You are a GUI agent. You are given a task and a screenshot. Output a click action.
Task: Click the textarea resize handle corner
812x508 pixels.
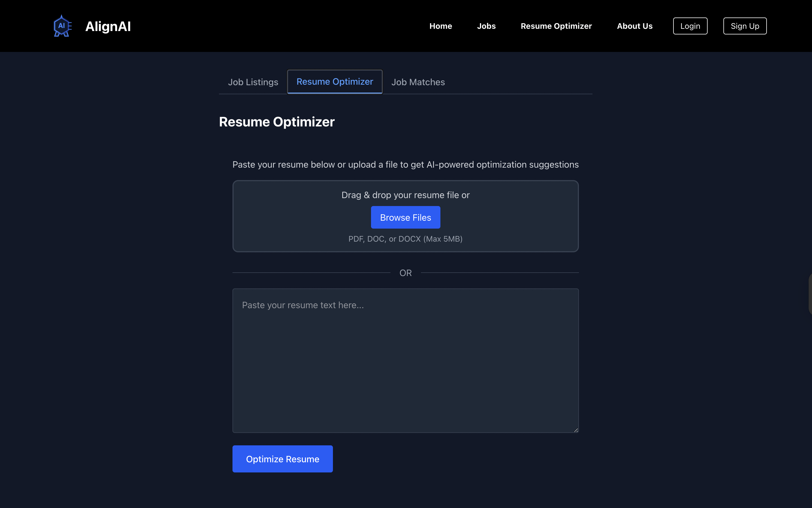576,430
